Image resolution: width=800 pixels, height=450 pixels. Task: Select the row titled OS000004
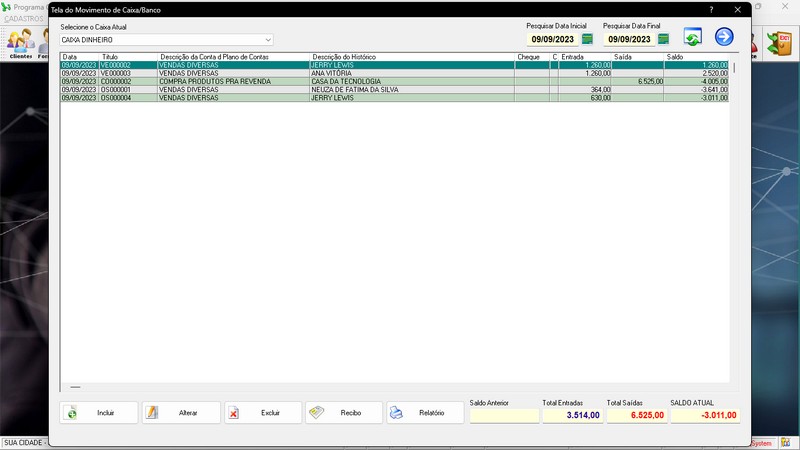tap(394, 98)
